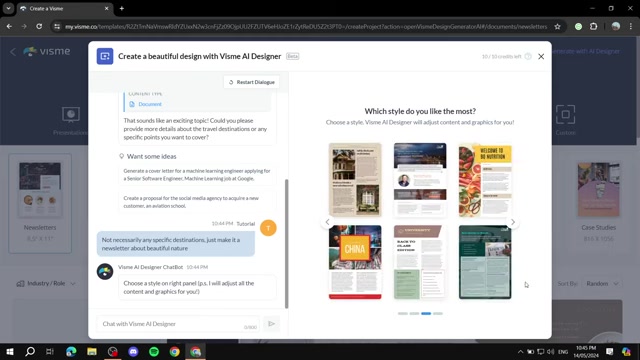Go to next style page with right arrow

point(513,222)
